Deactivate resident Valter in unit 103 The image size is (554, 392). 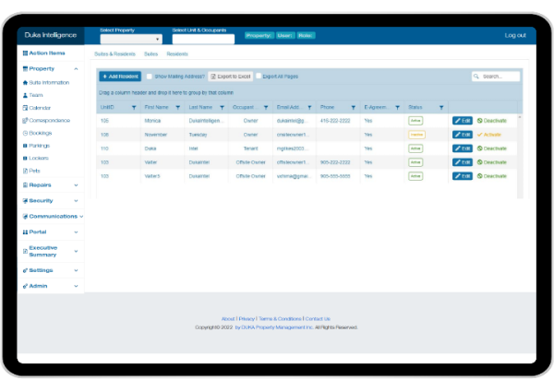tap(492, 162)
